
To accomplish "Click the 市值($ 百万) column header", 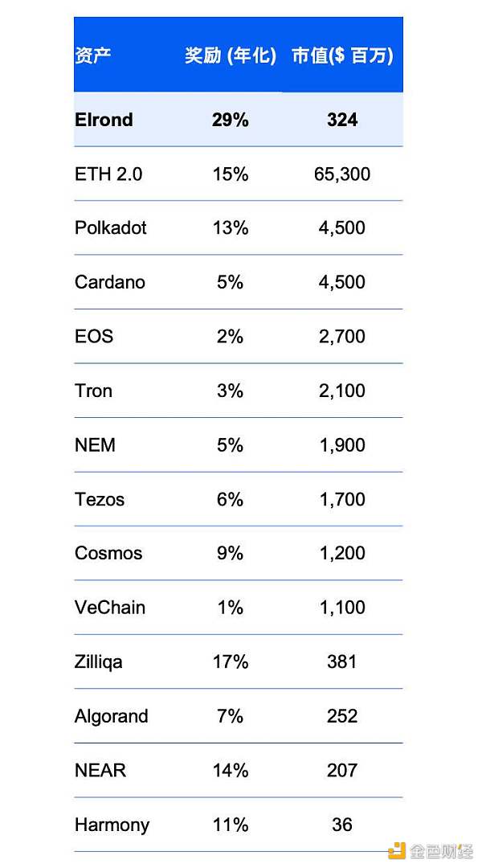I will [x=342, y=56].
